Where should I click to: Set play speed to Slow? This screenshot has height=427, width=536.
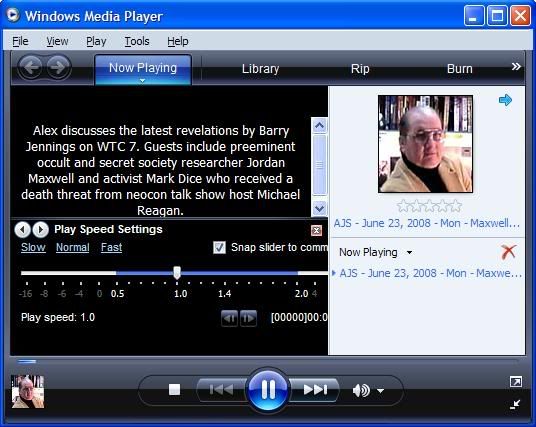coord(33,247)
